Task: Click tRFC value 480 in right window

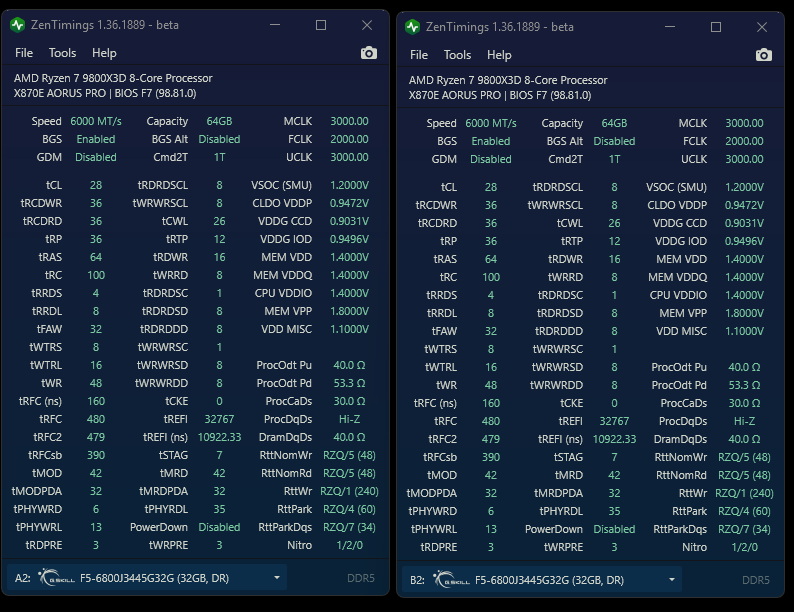Action: 491,421
